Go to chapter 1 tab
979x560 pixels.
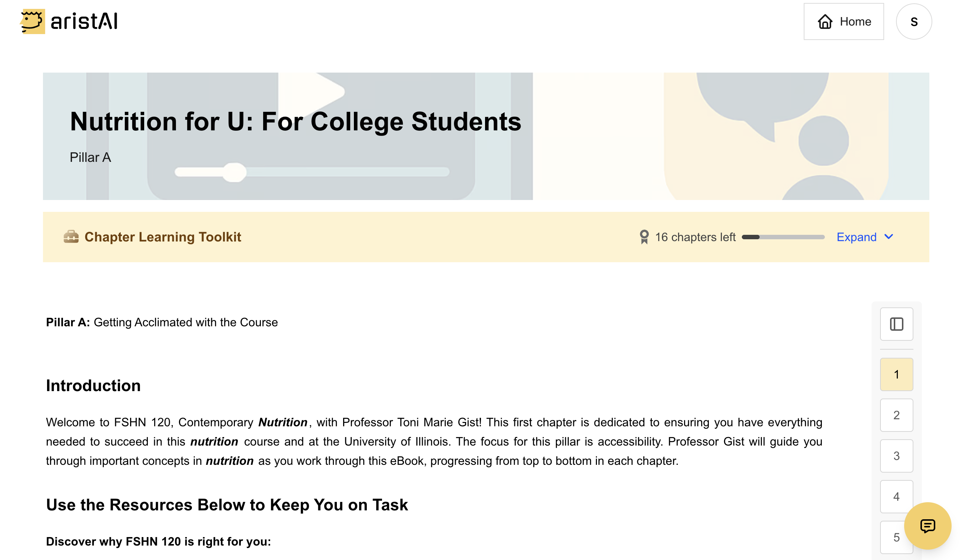click(896, 374)
